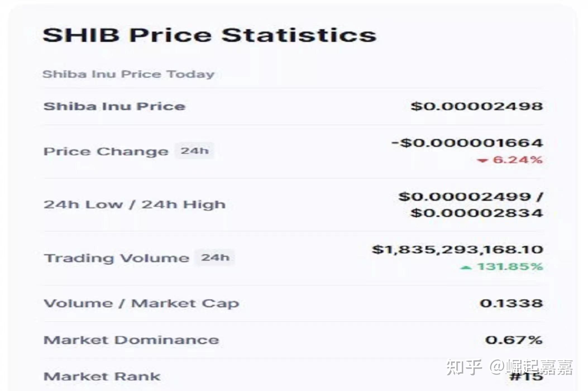Click the red down arrow beside 6.24%
588x391 pixels.
482,160
